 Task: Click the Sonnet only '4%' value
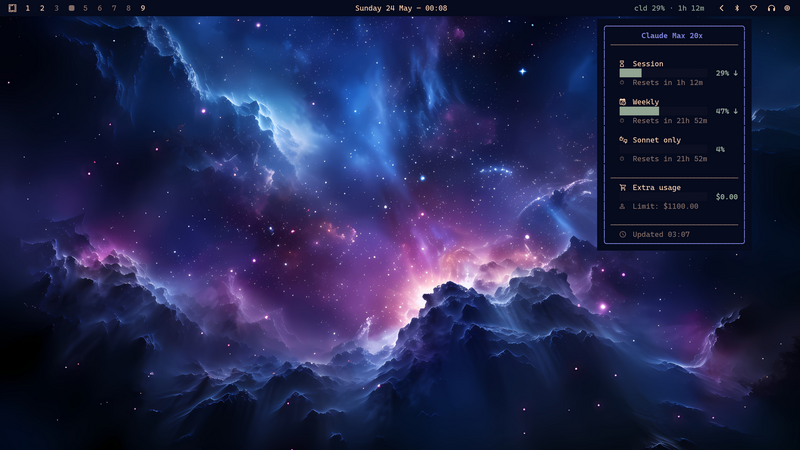pos(720,149)
